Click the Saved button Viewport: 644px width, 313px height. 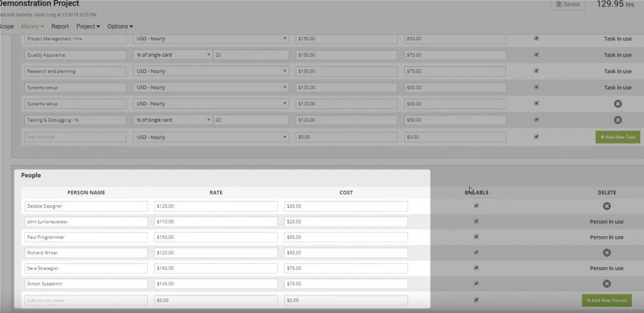point(568,4)
